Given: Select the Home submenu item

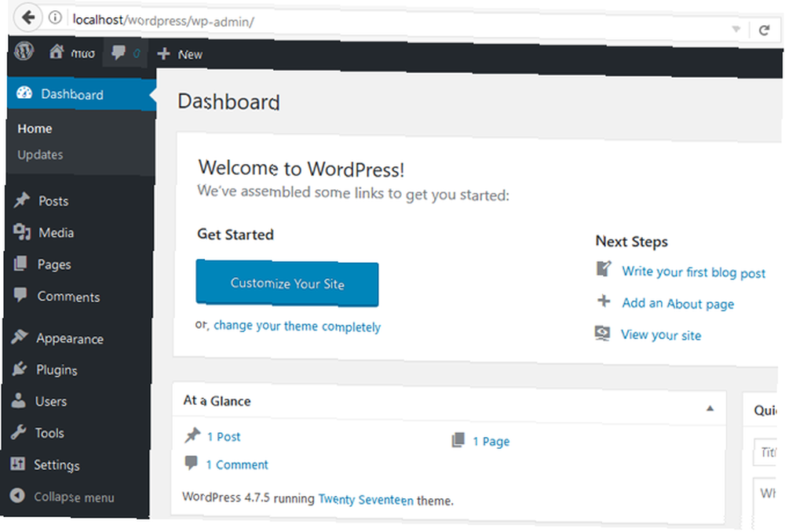Looking at the screenshot, I should pyautogui.click(x=35, y=129).
